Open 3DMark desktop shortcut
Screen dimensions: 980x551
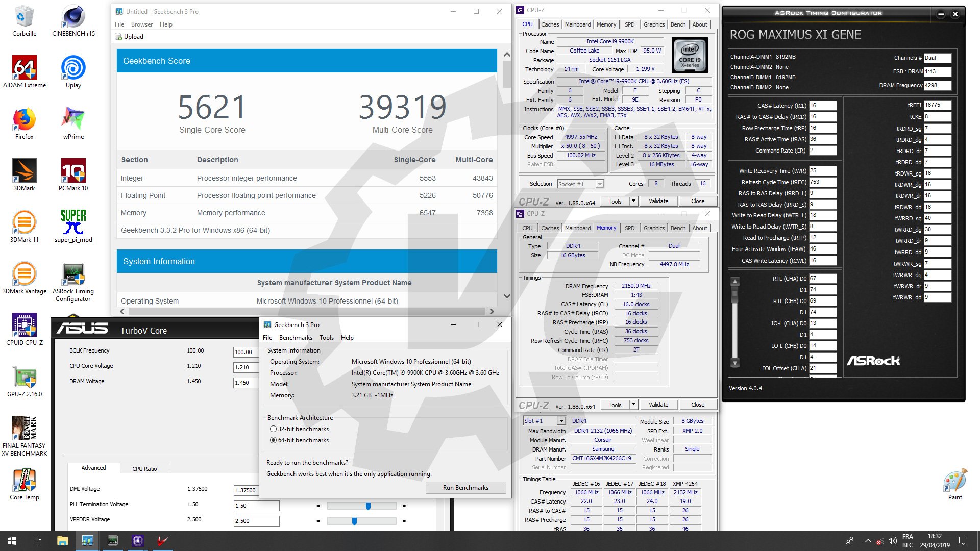tap(24, 175)
